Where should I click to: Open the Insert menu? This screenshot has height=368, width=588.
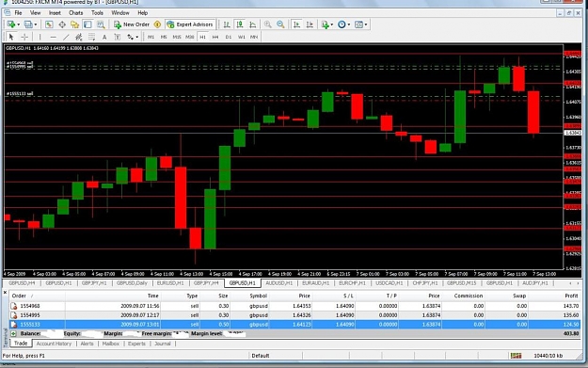click(55, 13)
